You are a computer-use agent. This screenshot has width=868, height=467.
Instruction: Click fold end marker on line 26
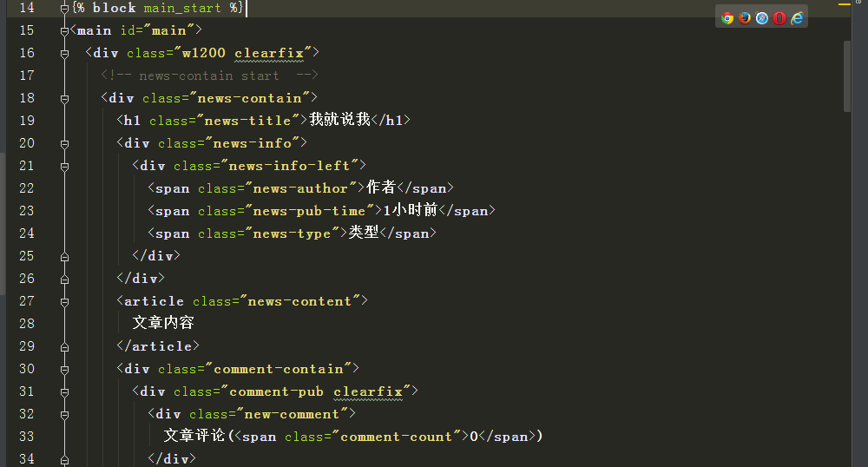64,280
